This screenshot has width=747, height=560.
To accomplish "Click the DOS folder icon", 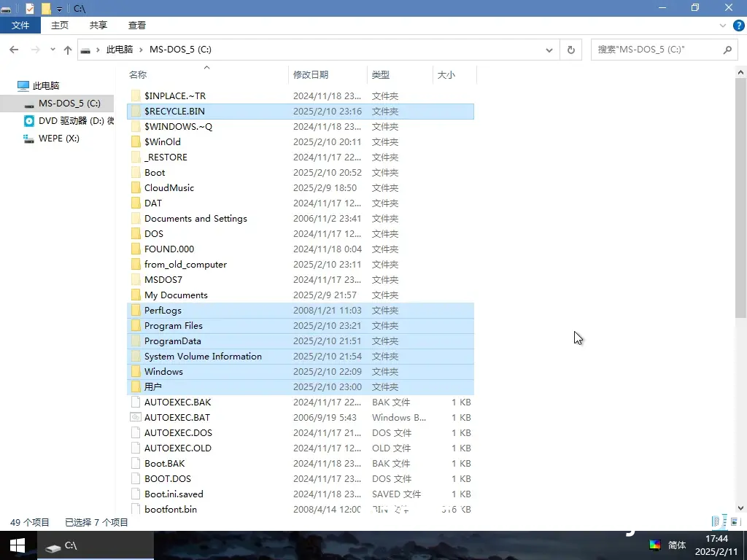I will (x=136, y=234).
